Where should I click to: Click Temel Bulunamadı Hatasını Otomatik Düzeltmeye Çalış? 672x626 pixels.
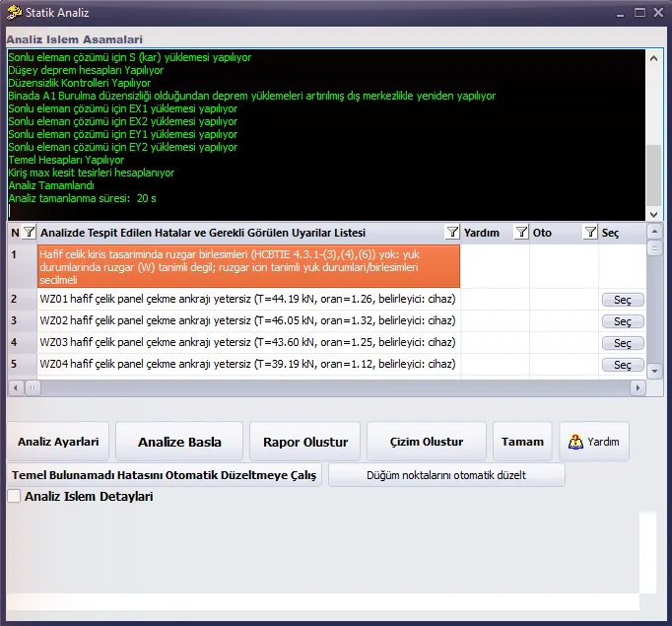tap(165, 475)
